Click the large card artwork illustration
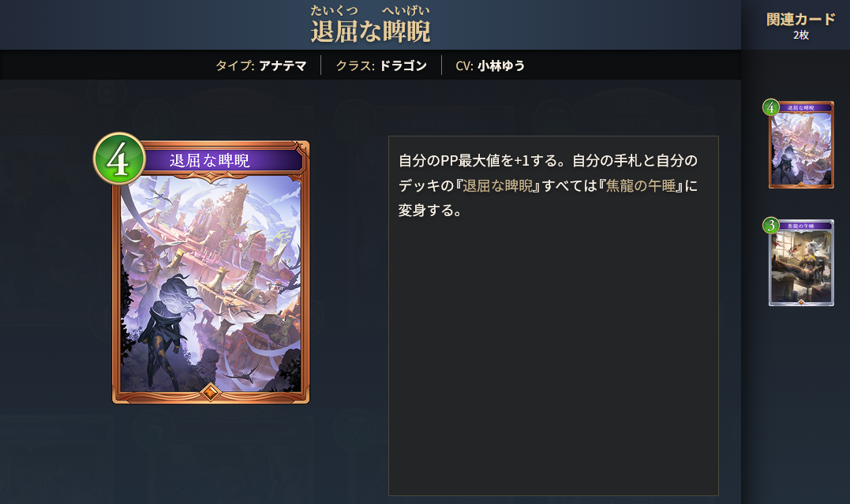 211,285
